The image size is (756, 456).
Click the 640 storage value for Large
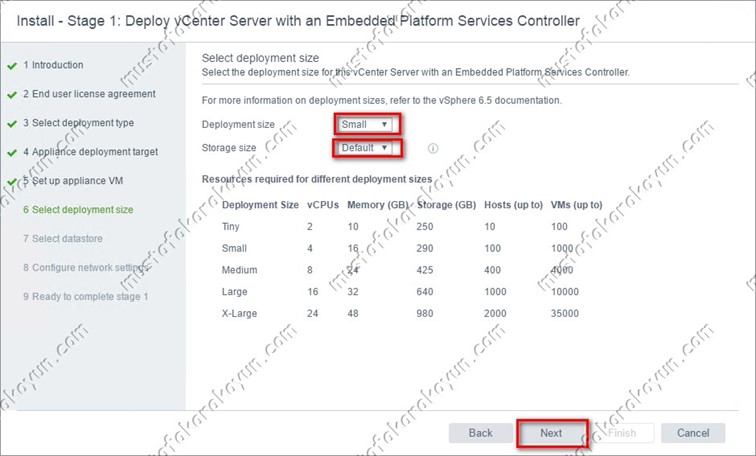point(425,292)
